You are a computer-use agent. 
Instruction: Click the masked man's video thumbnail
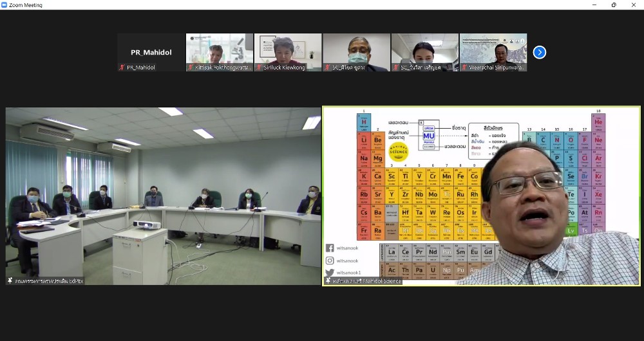pos(356,49)
